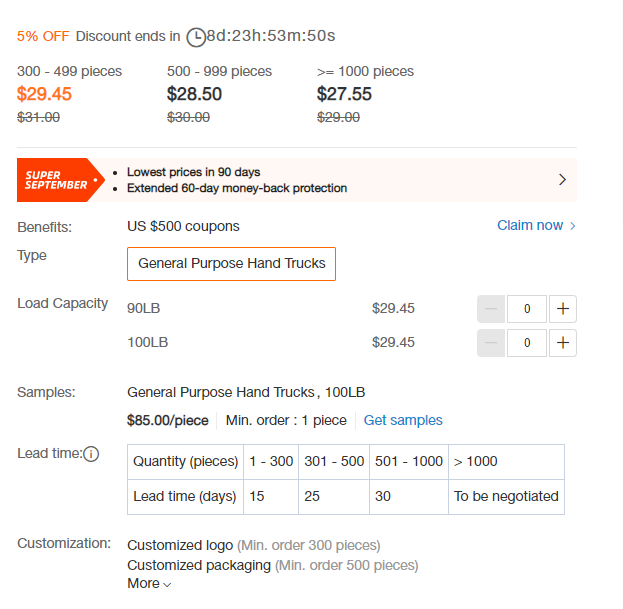
Task: Click the 90LB quantity input field
Action: (x=527, y=309)
